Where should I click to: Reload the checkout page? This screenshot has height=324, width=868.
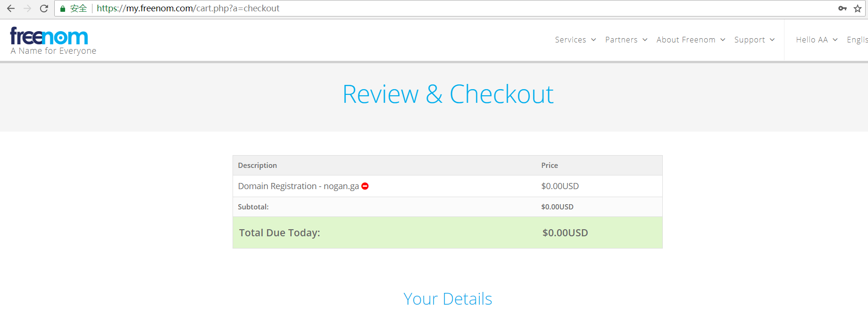tap(44, 8)
